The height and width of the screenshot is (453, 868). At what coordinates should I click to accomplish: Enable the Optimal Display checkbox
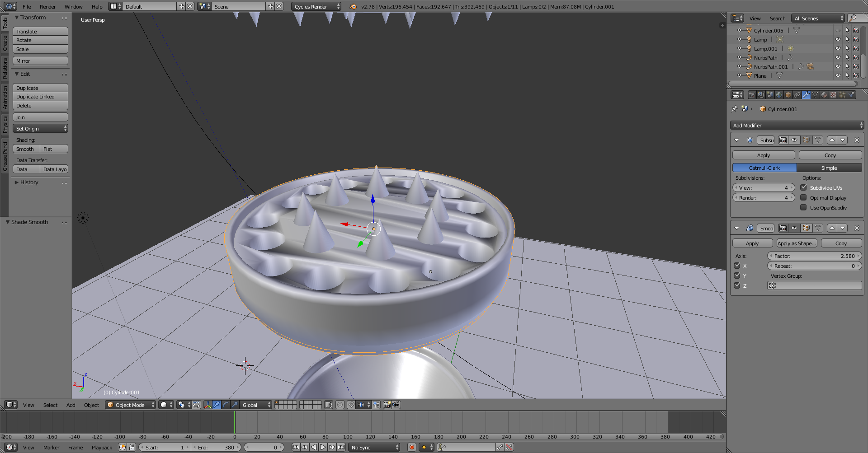tap(803, 197)
